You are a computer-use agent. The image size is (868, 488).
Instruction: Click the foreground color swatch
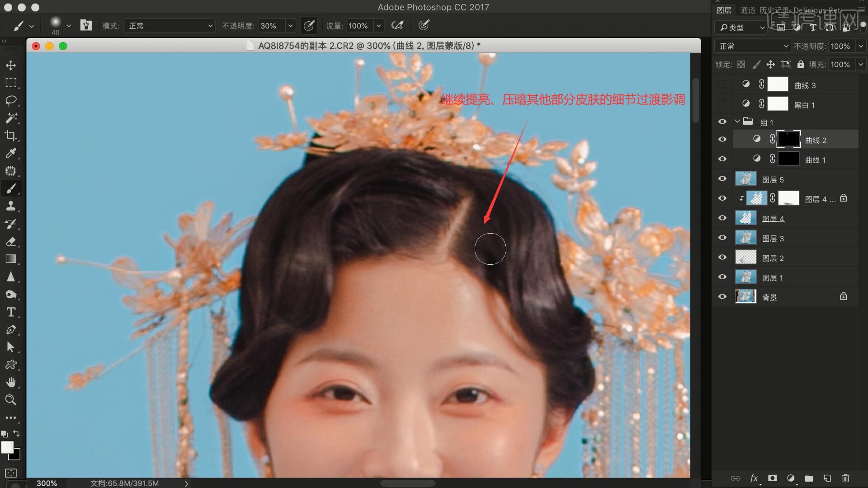7,447
